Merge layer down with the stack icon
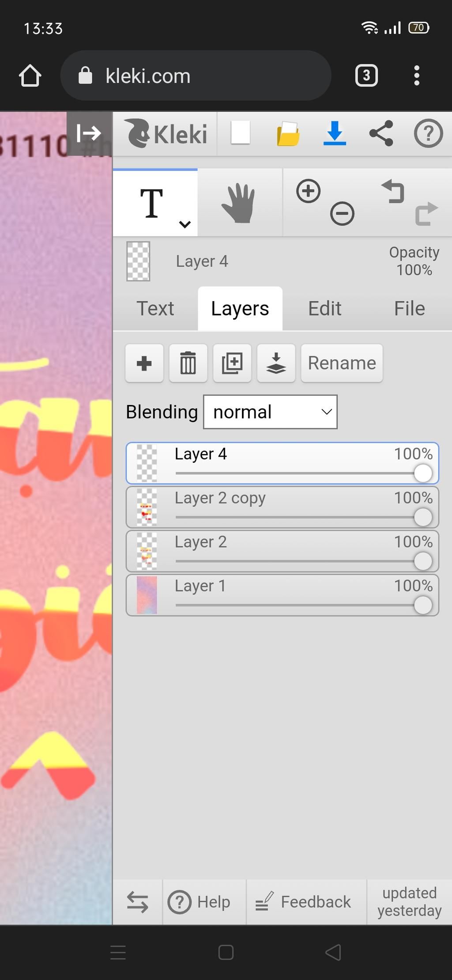452x980 pixels. (x=276, y=363)
